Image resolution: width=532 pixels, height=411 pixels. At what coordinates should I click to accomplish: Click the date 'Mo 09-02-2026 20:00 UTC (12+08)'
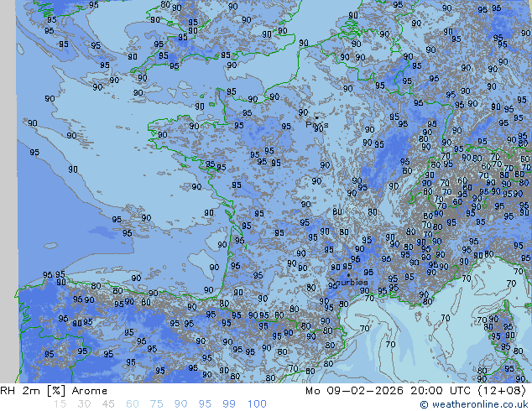416,391
